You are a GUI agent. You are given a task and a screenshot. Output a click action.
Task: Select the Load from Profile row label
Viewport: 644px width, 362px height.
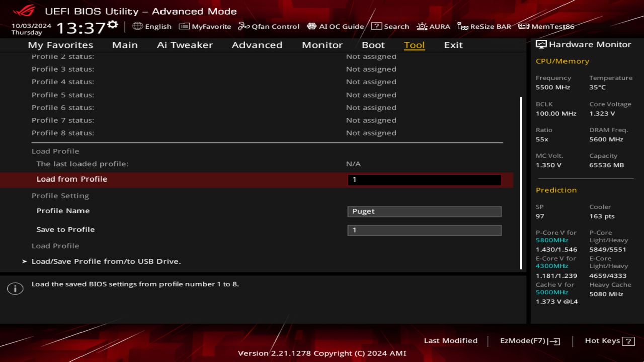pyautogui.click(x=72, y=179)
